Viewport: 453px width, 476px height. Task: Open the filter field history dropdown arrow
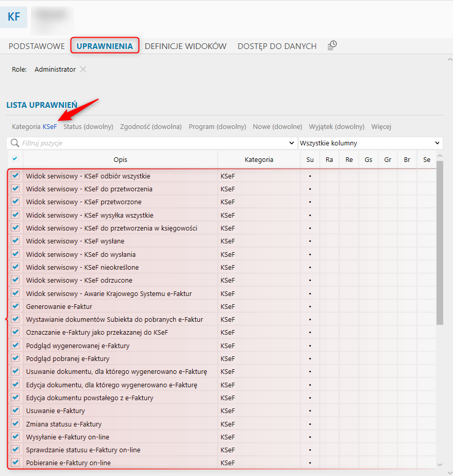292,143
